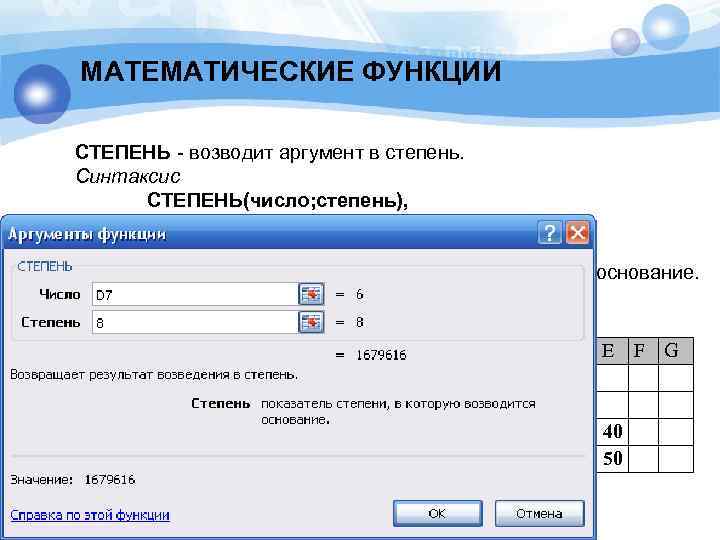Click the Возвращает результат возведения в степень text
720x540 pixels.
[x=154, y=375]
